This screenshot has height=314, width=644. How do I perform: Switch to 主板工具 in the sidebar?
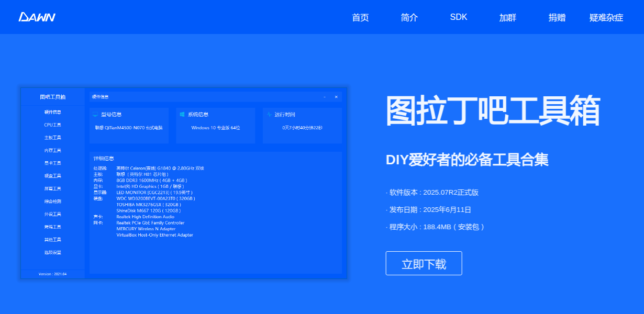tap(52, 138)
